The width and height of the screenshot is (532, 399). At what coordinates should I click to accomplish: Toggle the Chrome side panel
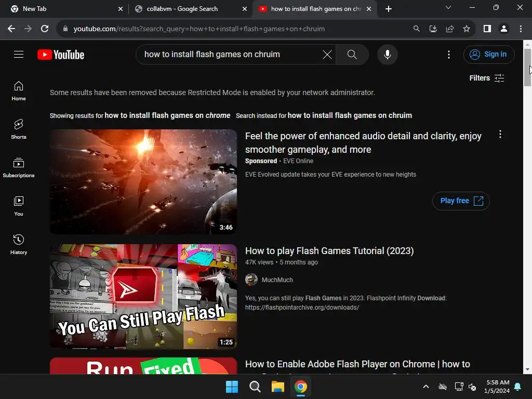[487, 29]
